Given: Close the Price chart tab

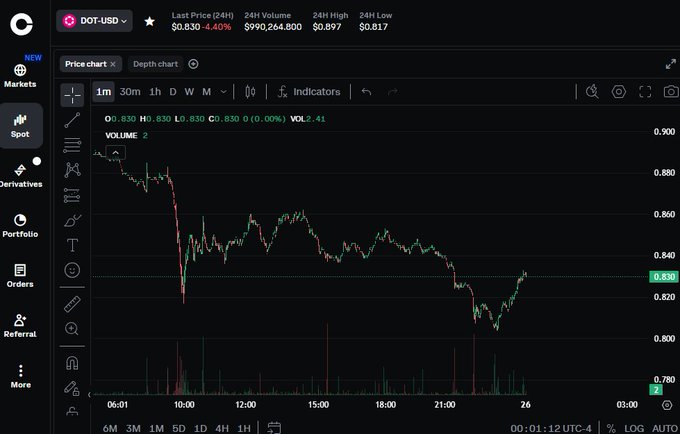Looking at the screenshot, I should (x=113, y=64).
